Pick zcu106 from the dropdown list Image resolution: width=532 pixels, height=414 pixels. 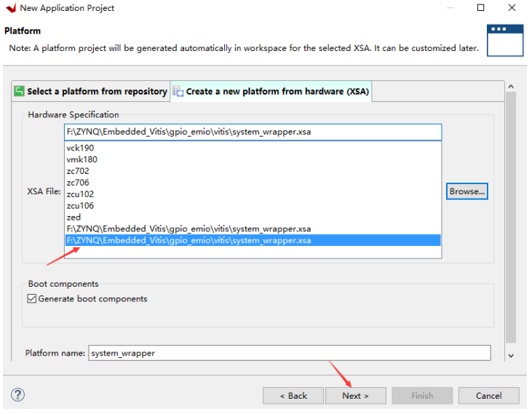pos(253,205)
